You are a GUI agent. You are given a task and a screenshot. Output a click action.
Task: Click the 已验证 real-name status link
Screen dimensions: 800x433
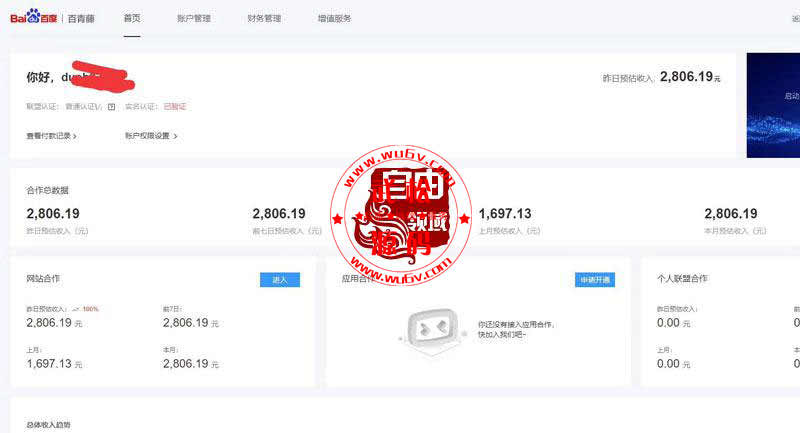[175, 106]
